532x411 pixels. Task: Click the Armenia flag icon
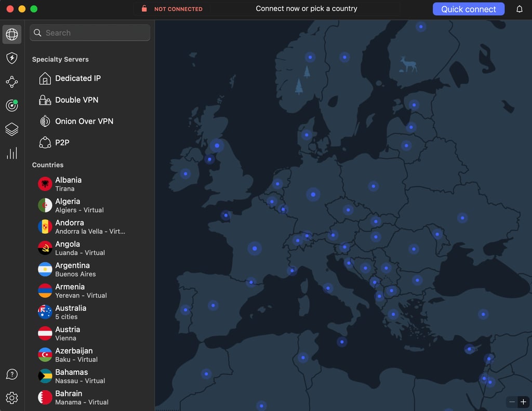[45, 291]
